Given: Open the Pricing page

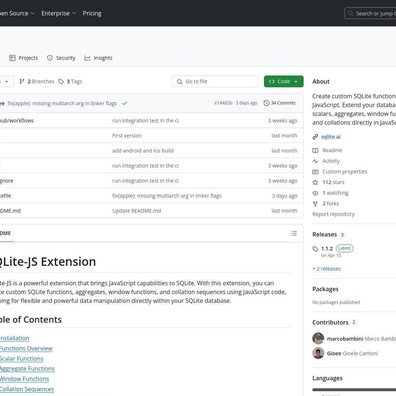Looking at the screenshot, I should point(92,13).
